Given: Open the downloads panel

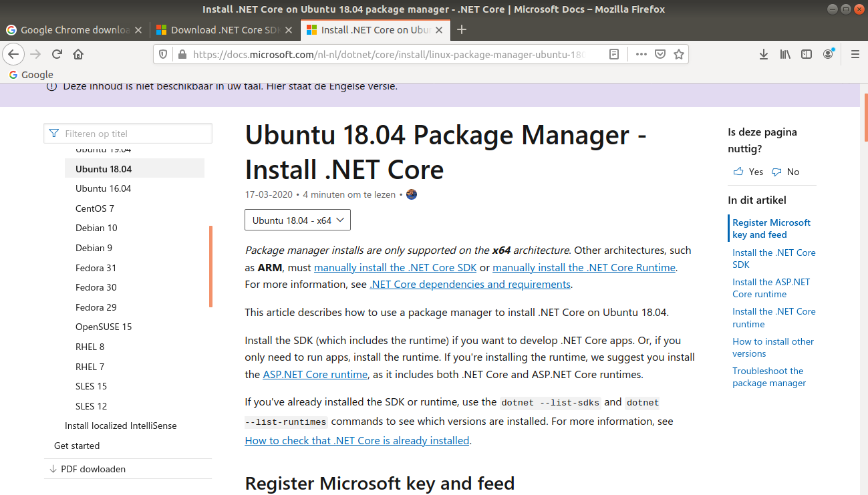Looking at the screenshot, I should tap(764, 54).
